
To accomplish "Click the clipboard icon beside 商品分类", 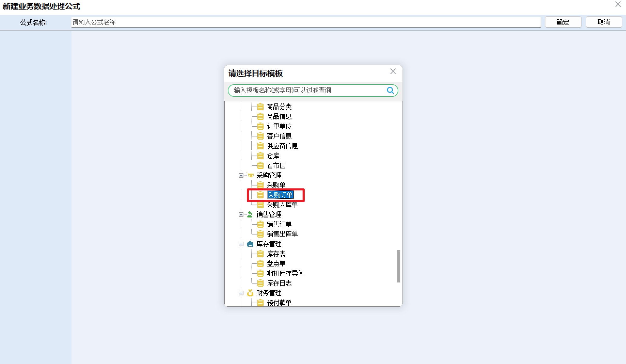I will (x=260, y=107).
